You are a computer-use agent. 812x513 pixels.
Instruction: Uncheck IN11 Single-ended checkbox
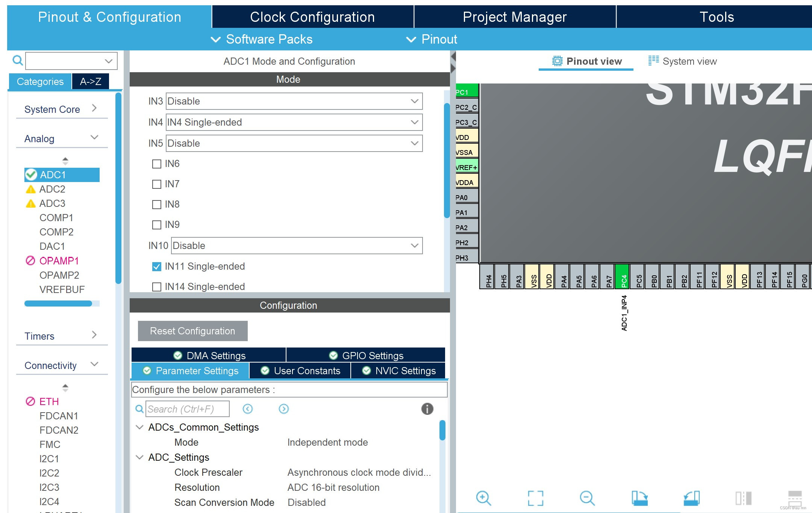(x=157, y=267)
